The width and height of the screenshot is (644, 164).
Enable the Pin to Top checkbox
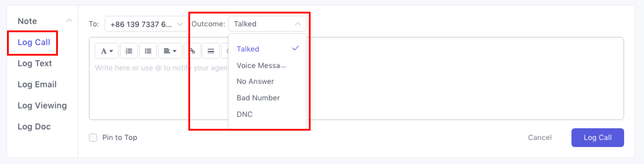93,138
